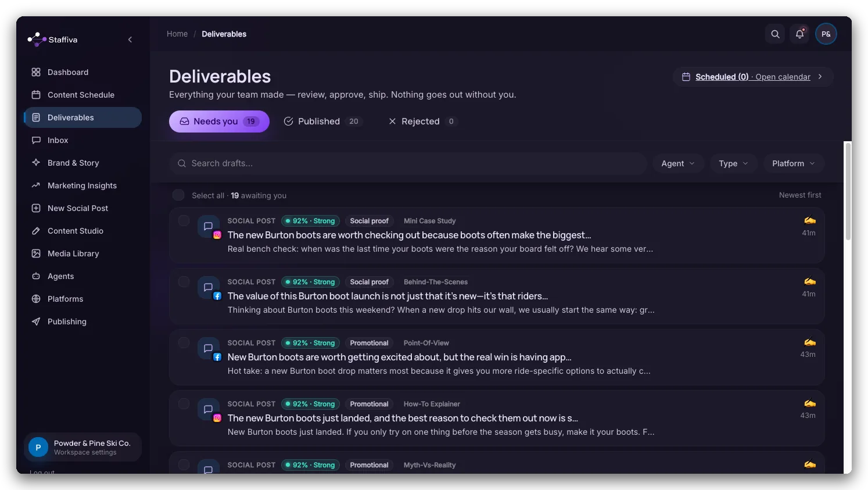Image resolution: width=868 pixels, height=490 pixels.
Task: Click the chat icon on How-To Explainer post
Action: pos(208,409)
